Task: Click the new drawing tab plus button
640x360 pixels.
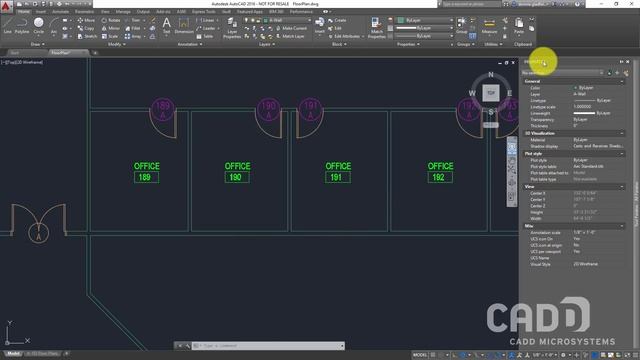Action: [95, 53]
